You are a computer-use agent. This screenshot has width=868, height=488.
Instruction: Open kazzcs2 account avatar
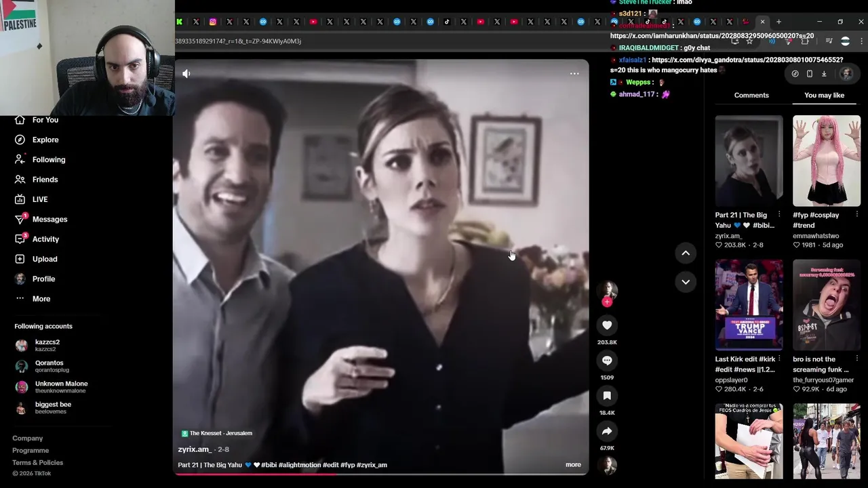click(x=22, y=345)
